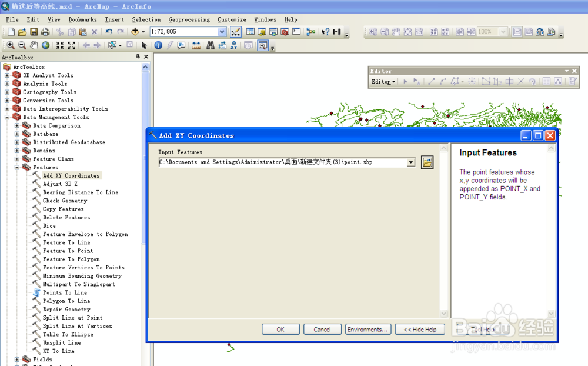Click the Add Data button
The width and height of the screenshot is (588, 366).
[135, 32]
